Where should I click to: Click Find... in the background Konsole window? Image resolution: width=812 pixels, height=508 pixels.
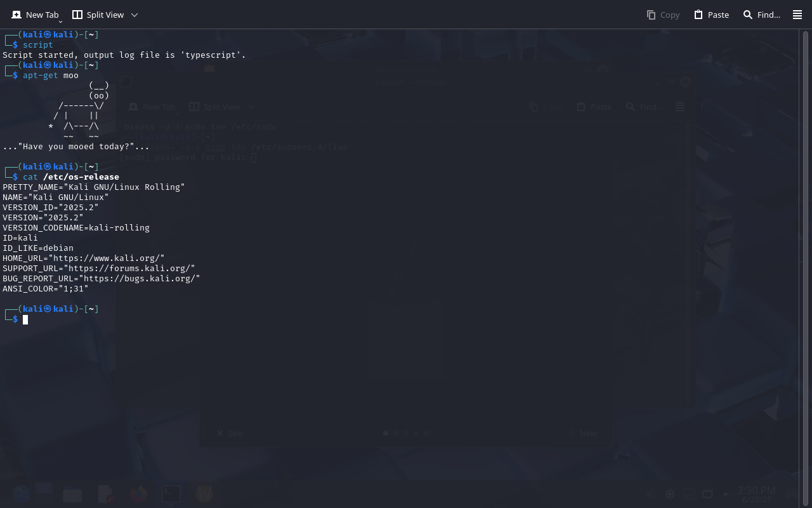pyautogui.click(x=645, y=107)
